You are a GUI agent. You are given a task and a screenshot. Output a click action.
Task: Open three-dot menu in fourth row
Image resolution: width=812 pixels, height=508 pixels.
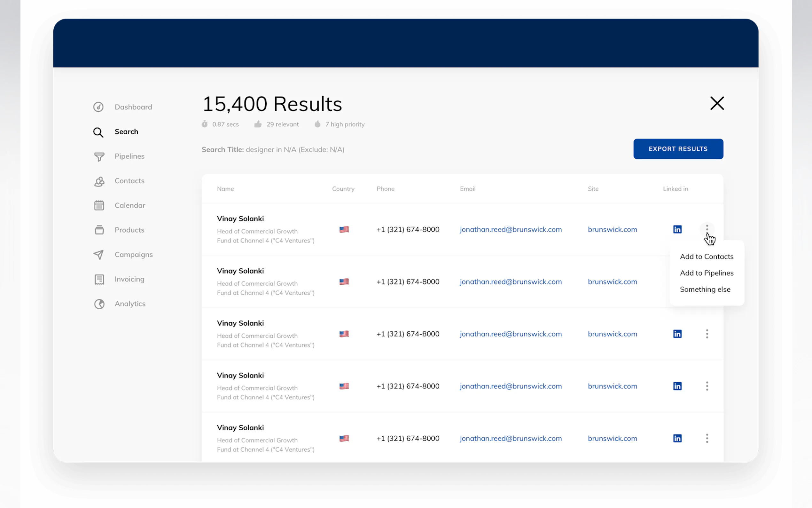click(707, 386)
